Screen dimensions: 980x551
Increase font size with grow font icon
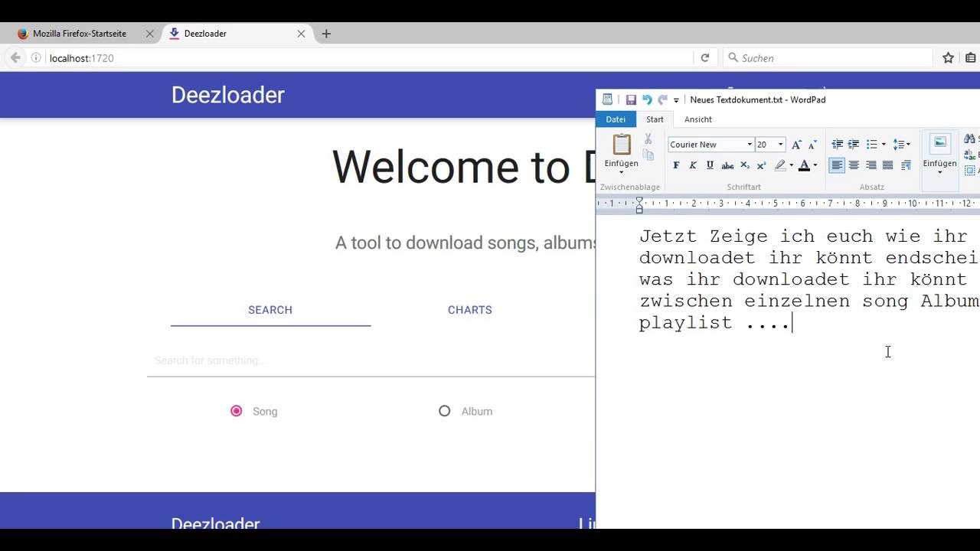[797, 145]
